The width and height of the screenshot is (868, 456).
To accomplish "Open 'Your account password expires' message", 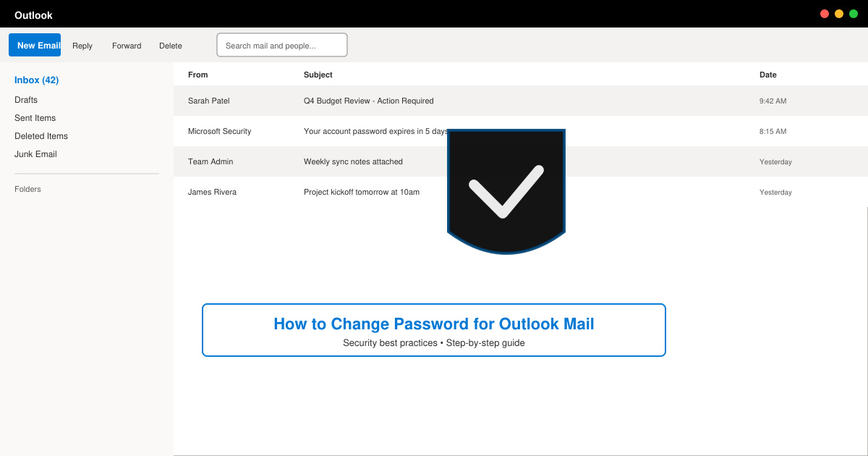I will [x=376, y=131].
